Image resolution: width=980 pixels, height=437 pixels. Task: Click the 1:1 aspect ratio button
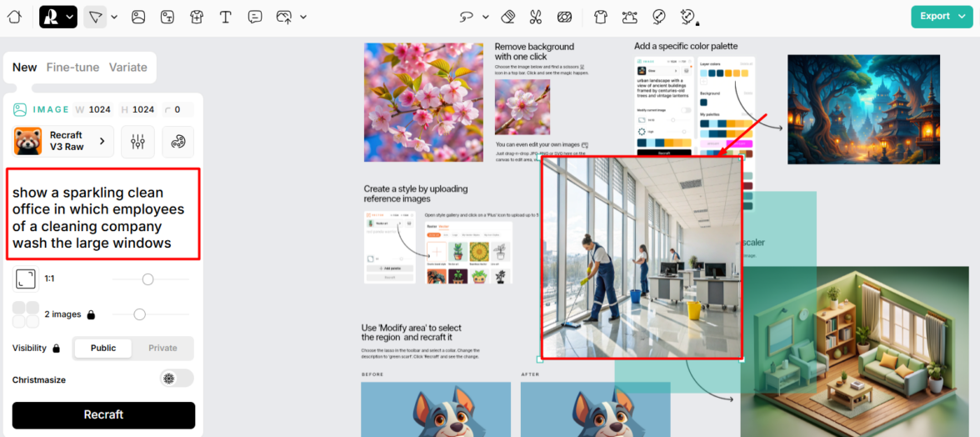point(26,279)
